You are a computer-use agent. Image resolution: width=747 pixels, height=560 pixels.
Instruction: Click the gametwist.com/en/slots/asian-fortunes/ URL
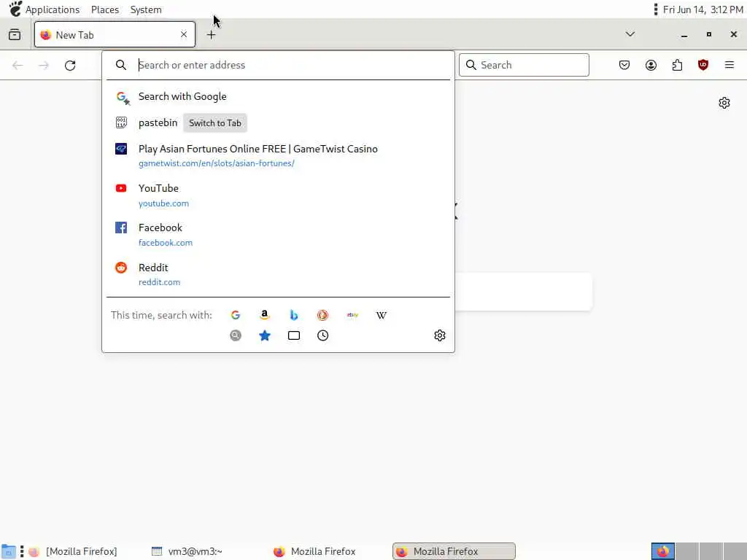tap(216, 163)
